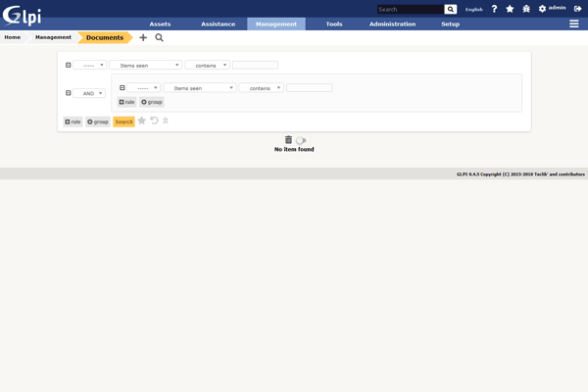Collapse search criteria with double chevron
This screenshot has height=392, width=588.
[x=166, y=121]
